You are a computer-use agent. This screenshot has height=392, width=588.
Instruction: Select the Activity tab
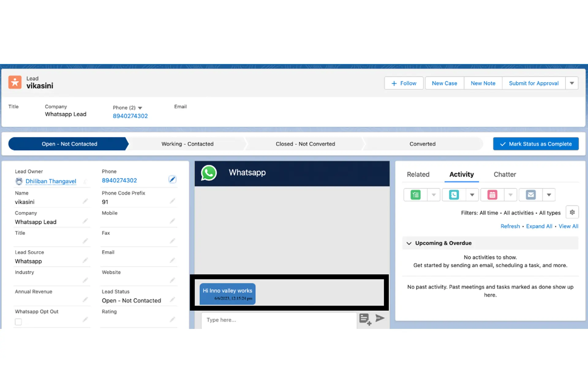point(462,174)
